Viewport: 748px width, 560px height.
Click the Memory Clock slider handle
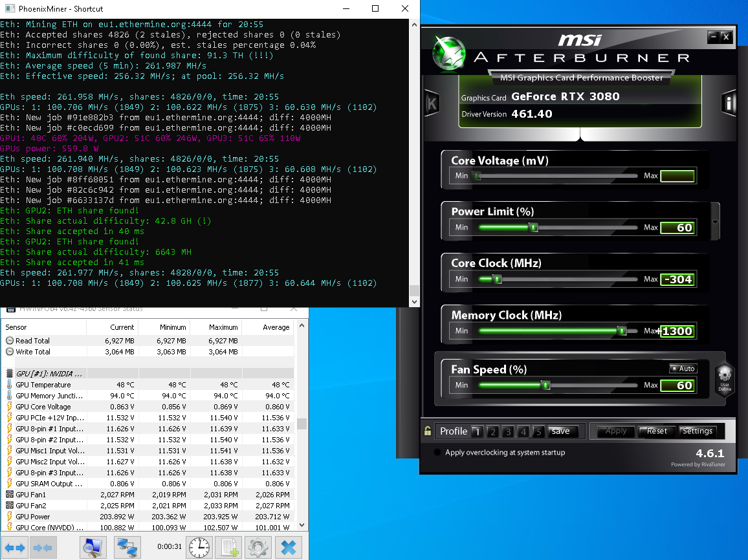(x=621, y=330)
